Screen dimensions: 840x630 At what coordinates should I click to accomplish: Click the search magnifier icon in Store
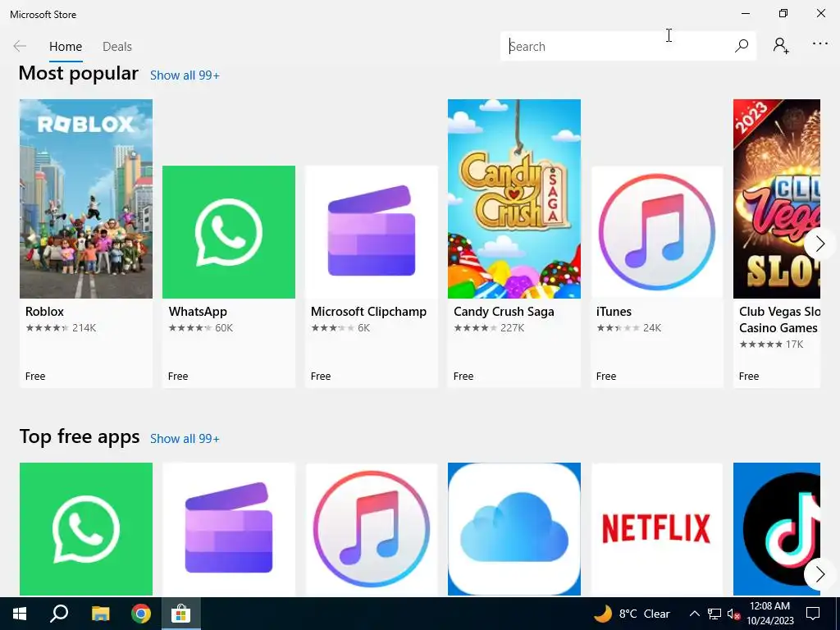[742, 46]
